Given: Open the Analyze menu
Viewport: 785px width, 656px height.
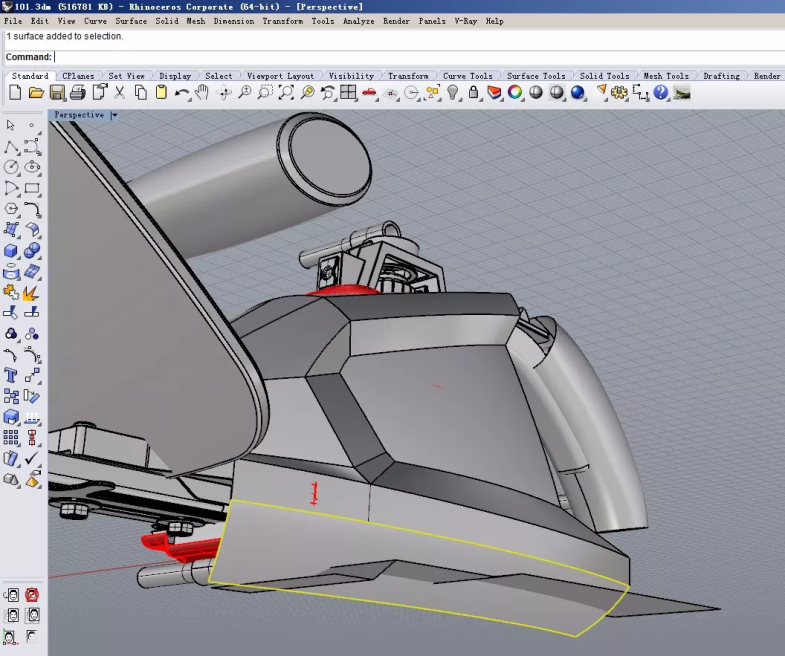Looking at the screenshot, I should (358, 21).
